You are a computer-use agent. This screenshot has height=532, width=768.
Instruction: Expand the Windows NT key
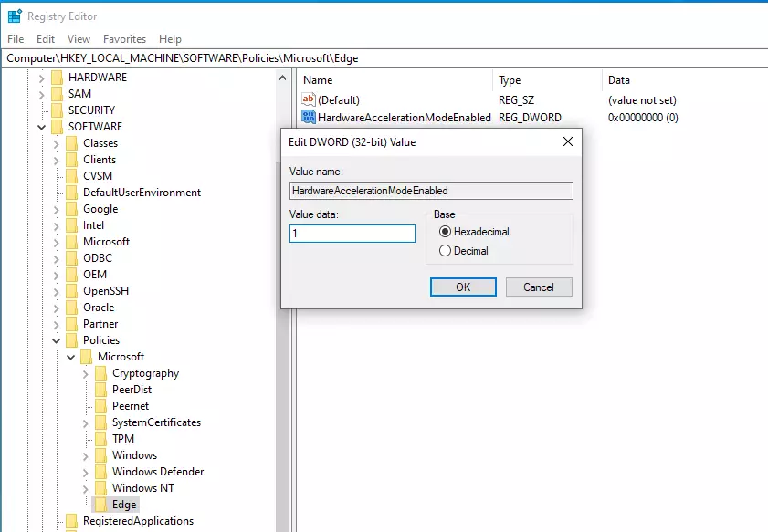coord(86,489)
